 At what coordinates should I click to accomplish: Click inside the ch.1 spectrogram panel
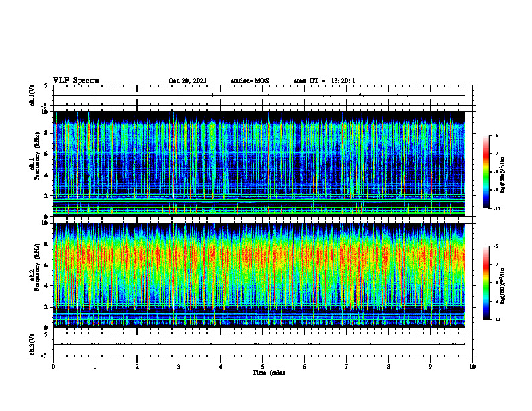259,164
